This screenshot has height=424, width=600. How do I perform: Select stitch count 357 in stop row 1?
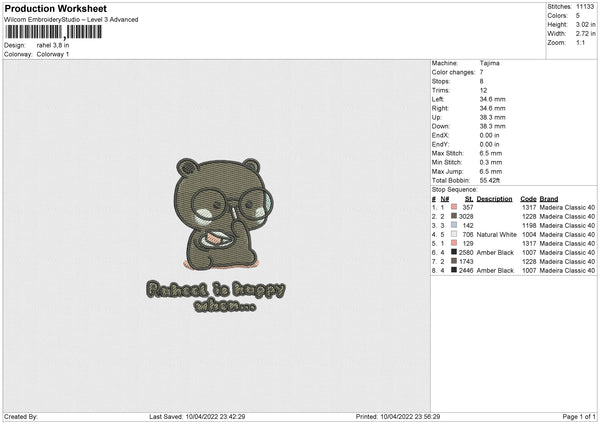click(x=468, y=207)
